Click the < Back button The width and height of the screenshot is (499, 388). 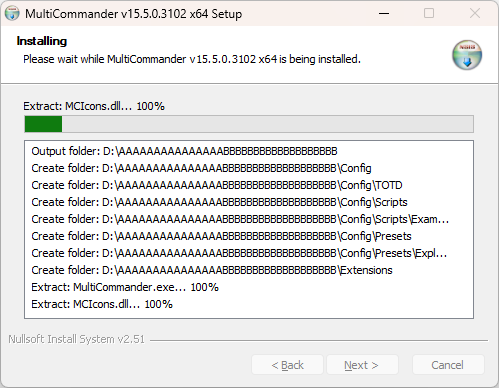287,365
